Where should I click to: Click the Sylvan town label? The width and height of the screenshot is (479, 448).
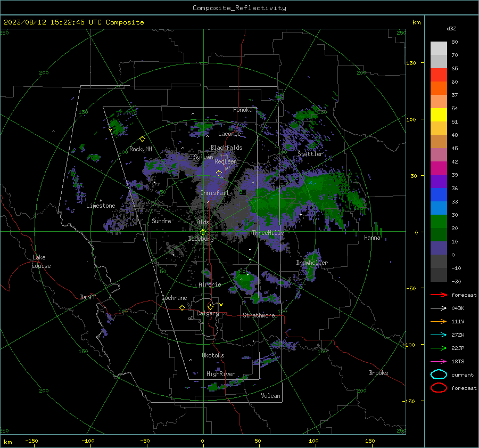click(203, 157)
